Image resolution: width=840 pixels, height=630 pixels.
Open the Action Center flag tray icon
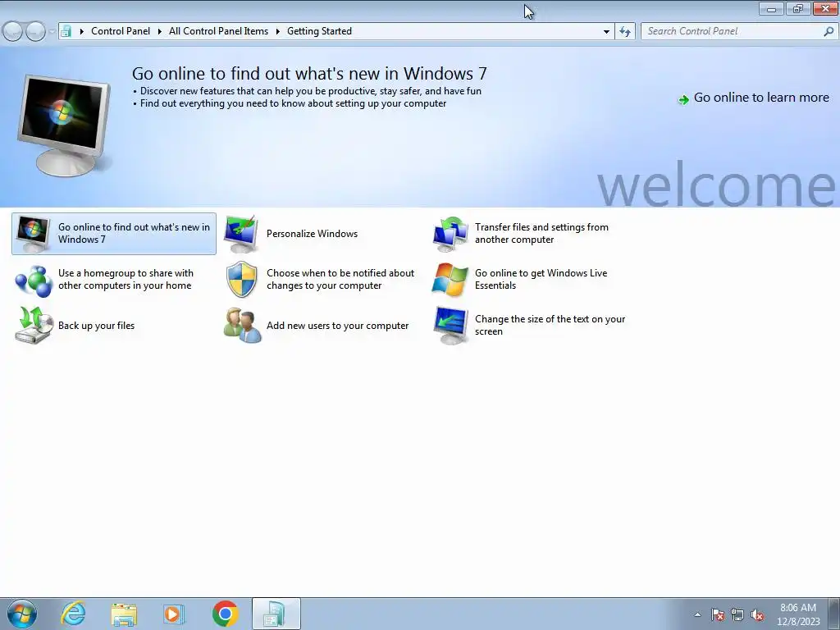point(717,614)
